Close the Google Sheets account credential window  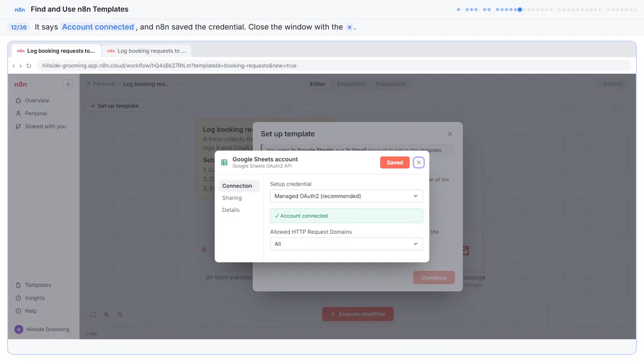pos(419,162)
